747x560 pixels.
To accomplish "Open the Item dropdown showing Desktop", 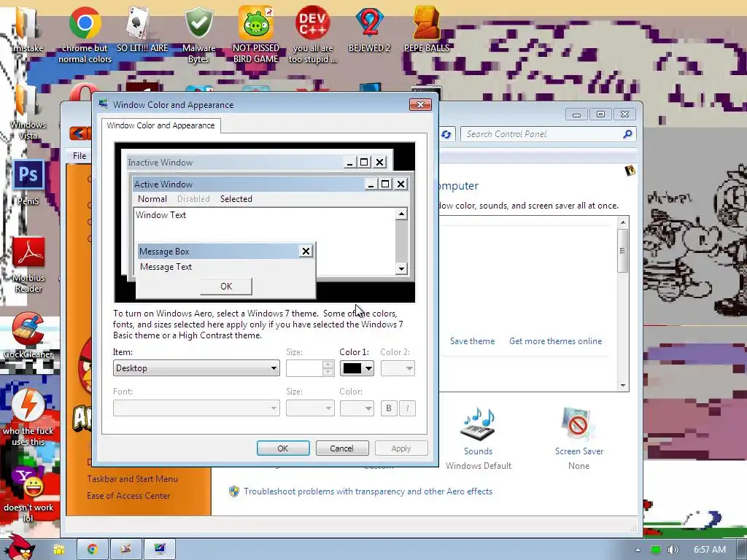I will 196,368.
